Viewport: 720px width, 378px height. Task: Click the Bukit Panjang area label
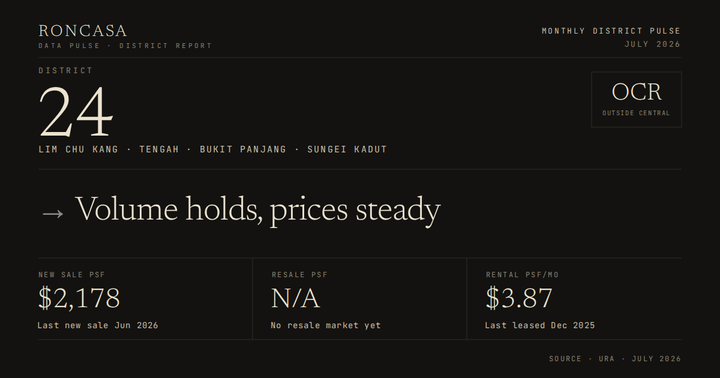(243, 149)
